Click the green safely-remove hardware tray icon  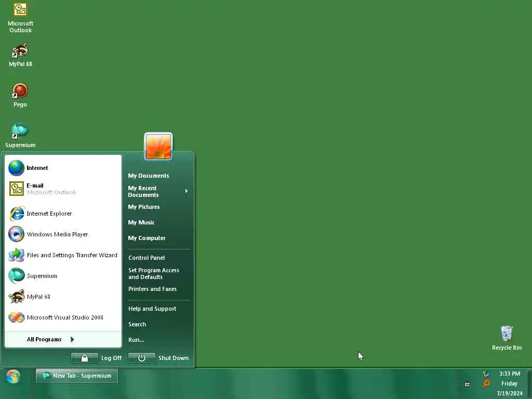tap(486, 374)
